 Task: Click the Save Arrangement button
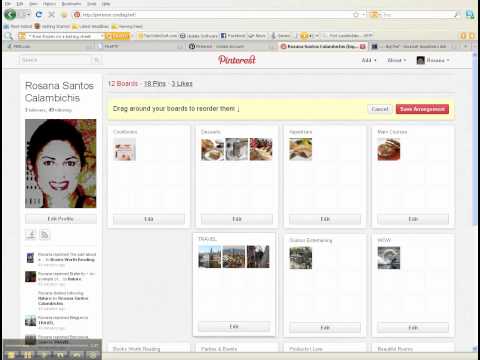click(x=422, y=109)
